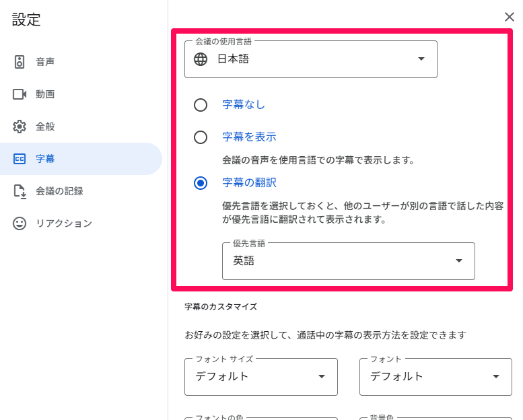523x420 pixels.
Task: Click the 字幕を表示 label text
Action: 249,137
